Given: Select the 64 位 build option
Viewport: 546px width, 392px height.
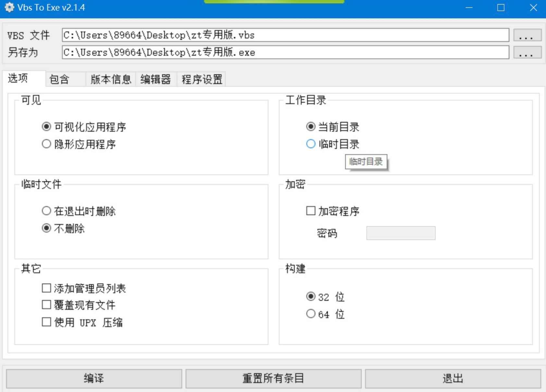Looking at the screenshot, I should click(x=311, y=314).
